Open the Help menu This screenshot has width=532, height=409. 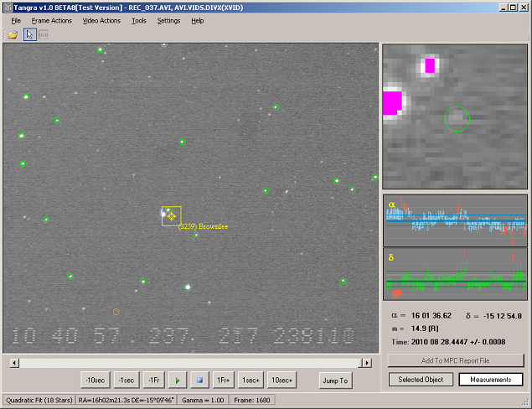pos(198,21)
